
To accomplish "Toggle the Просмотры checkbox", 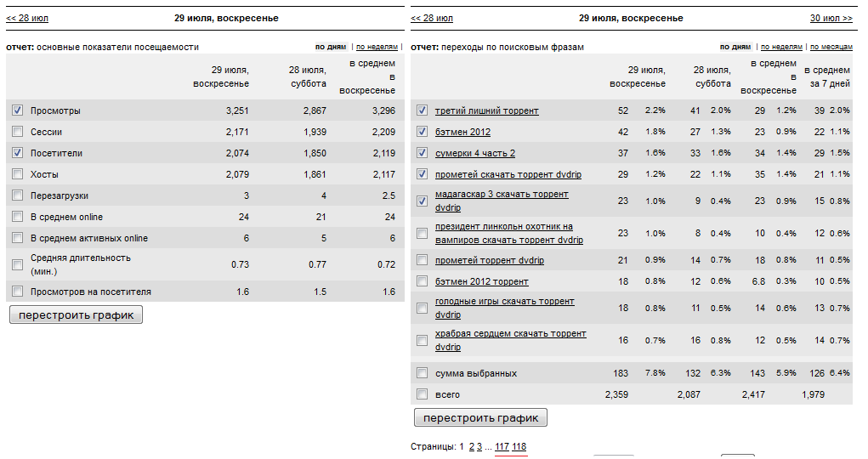I will tap(18, 110).
